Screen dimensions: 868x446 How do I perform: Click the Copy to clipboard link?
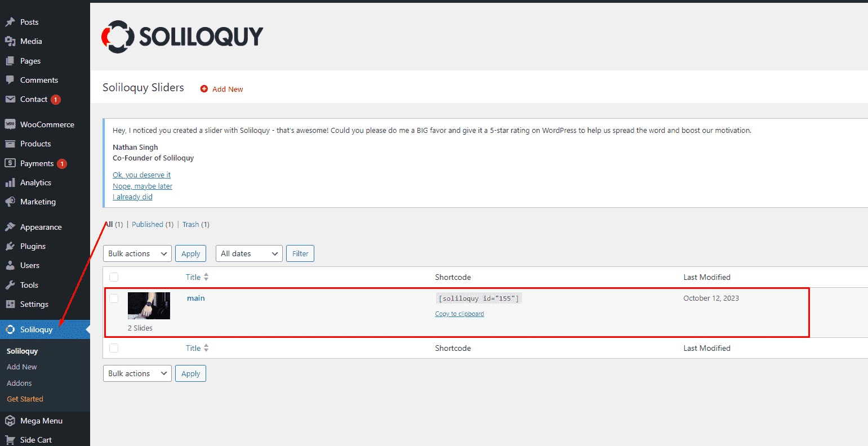tap(459, 314)
